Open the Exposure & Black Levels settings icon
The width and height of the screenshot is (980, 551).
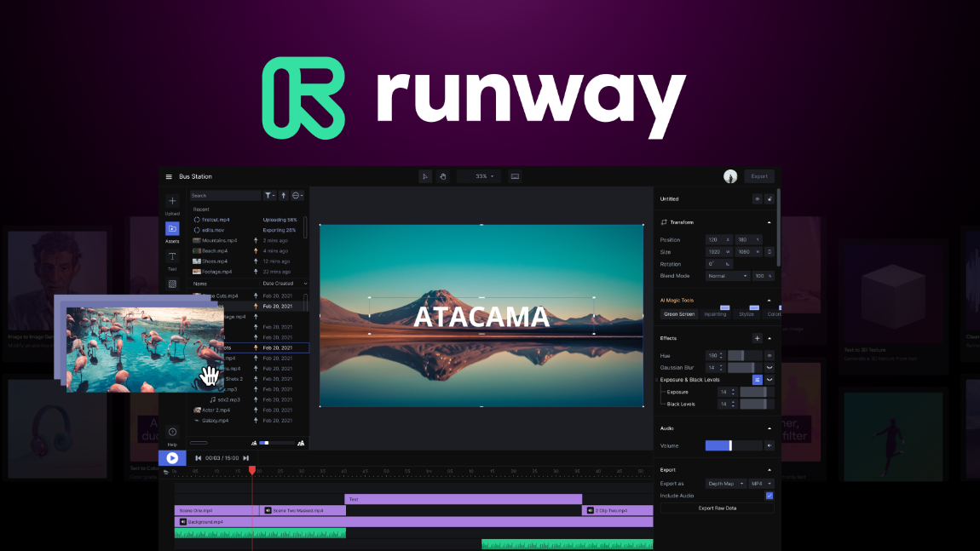tap(757, 380)
